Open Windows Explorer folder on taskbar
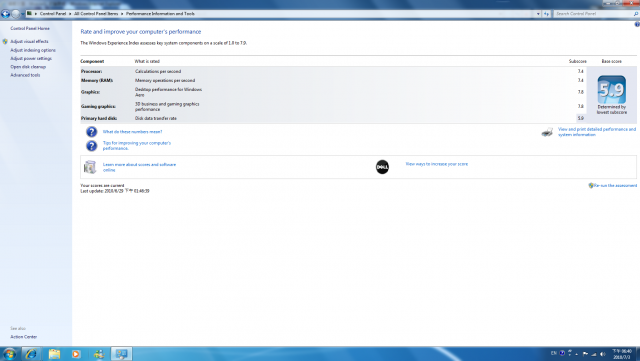The height and width of the screenshot is (361, 640). [x=54, y=354]
